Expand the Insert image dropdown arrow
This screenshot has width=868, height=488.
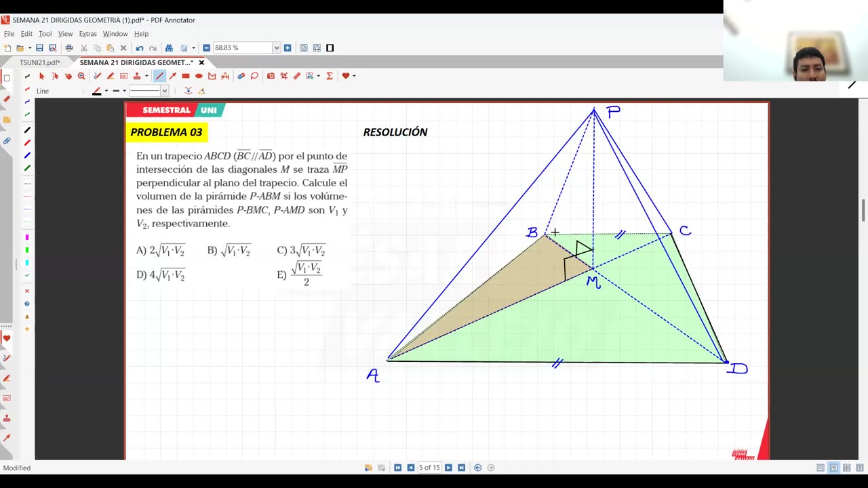(x=318, y=76)
